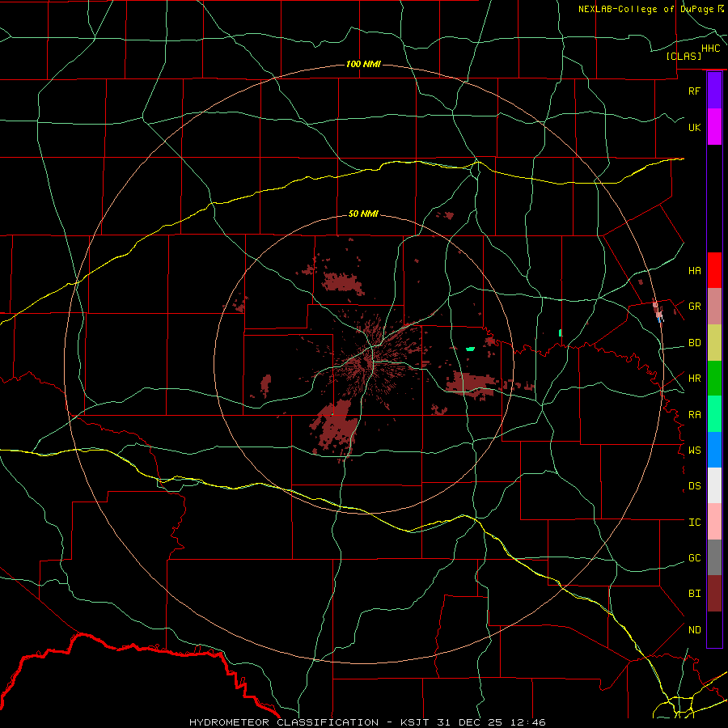Image resolution: width=728 pixels, height=728 pixels.
Task: Click the RA legend label
Action: (694, 415)
